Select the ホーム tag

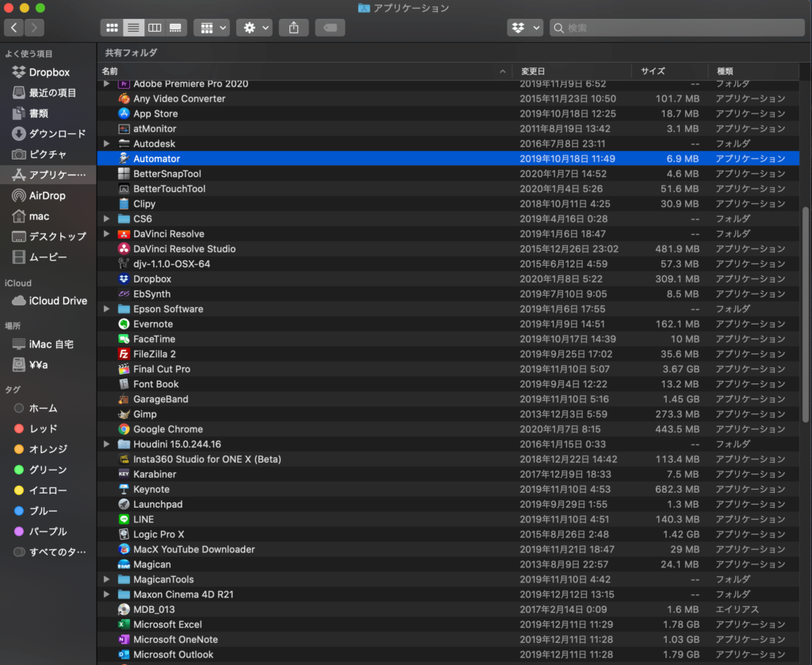[x=48, y=409]
